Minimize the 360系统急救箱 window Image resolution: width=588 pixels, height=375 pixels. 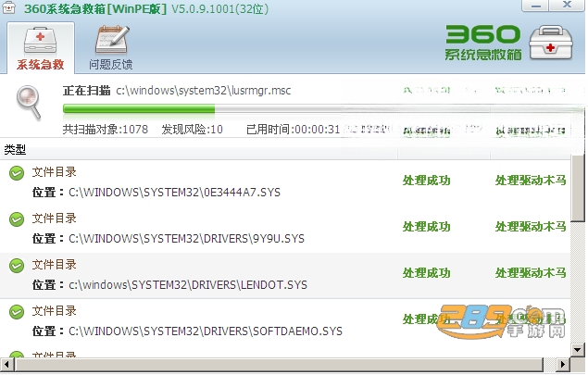tap(536, 6)
